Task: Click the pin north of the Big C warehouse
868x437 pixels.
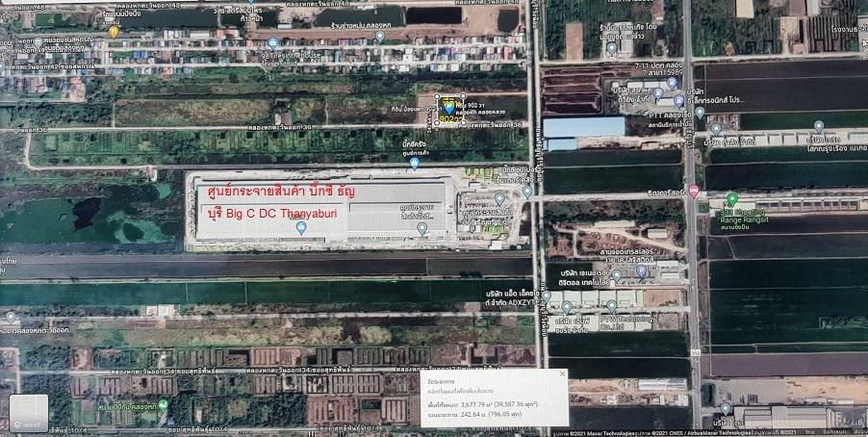Action: tap(414, 163)
